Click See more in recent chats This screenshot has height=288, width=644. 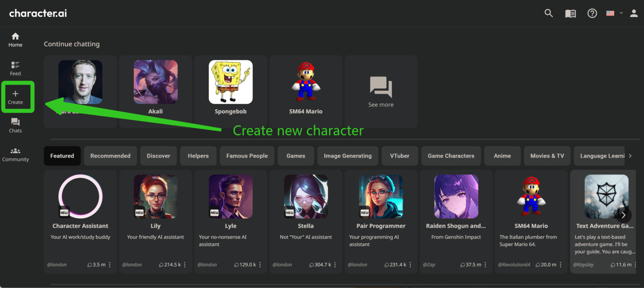pyautogui.click(x=381, y=91)
